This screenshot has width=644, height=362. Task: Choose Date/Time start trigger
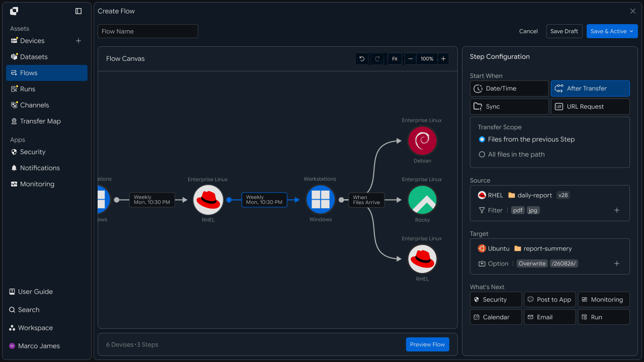pyautogui.click(x=509, y=88)
